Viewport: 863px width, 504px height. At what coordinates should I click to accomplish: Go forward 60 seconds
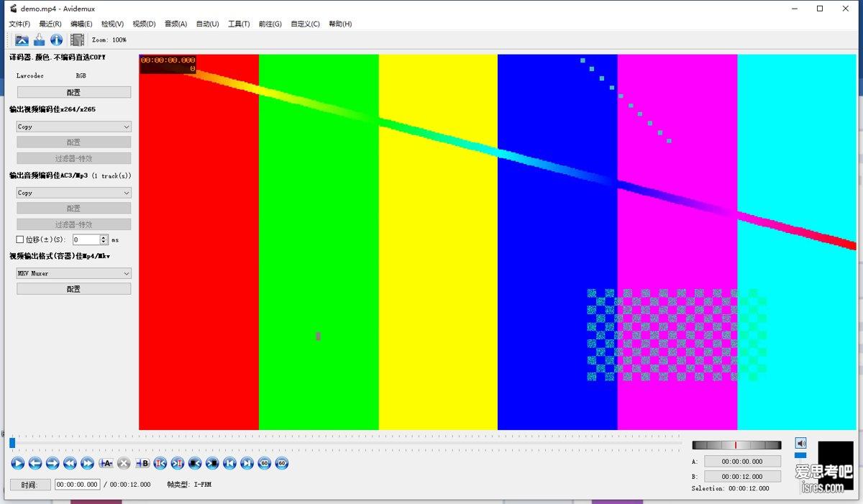282,464
